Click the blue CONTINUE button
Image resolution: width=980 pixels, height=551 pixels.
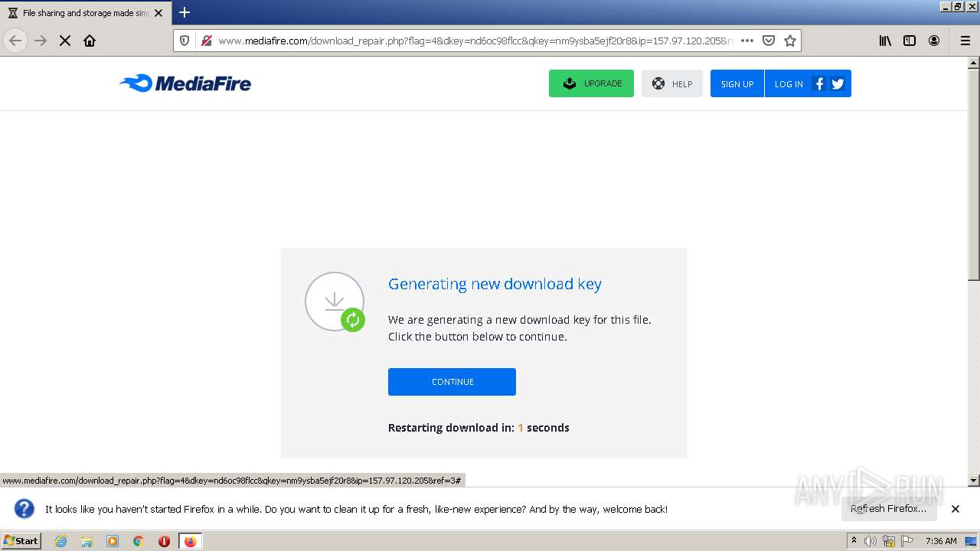452,382
